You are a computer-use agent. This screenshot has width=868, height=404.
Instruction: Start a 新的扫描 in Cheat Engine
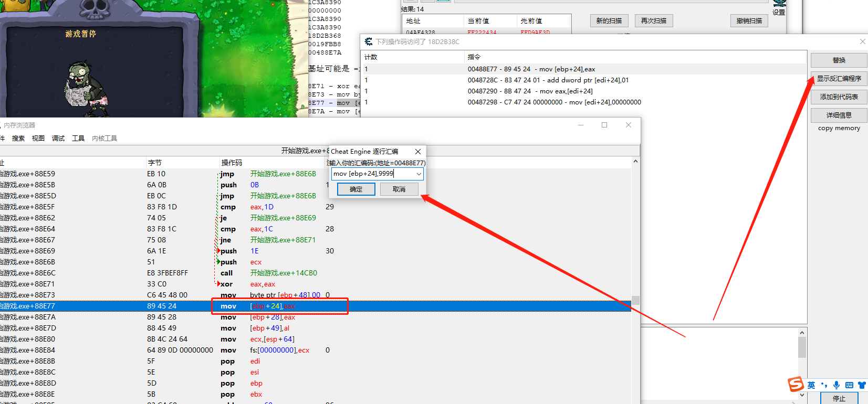pos(609,21)
